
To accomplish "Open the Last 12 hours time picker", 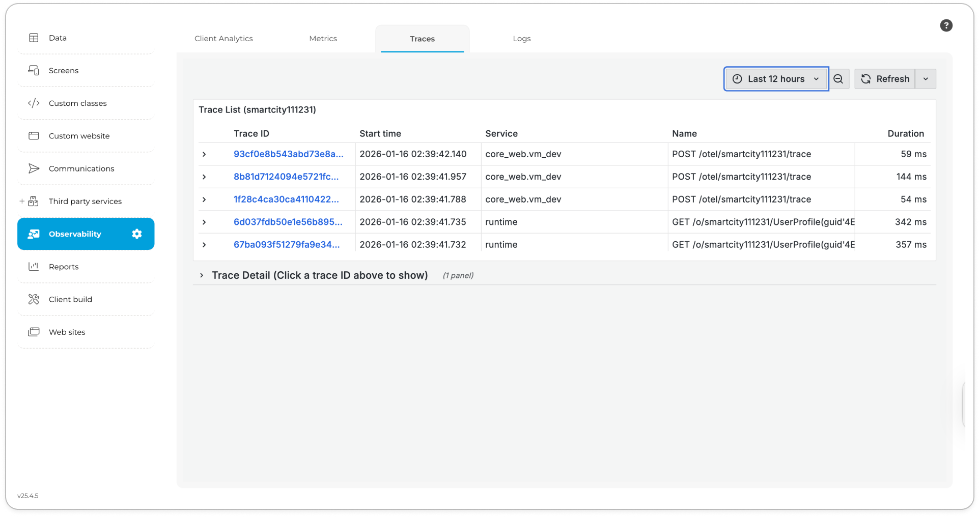I will [776, 79].
